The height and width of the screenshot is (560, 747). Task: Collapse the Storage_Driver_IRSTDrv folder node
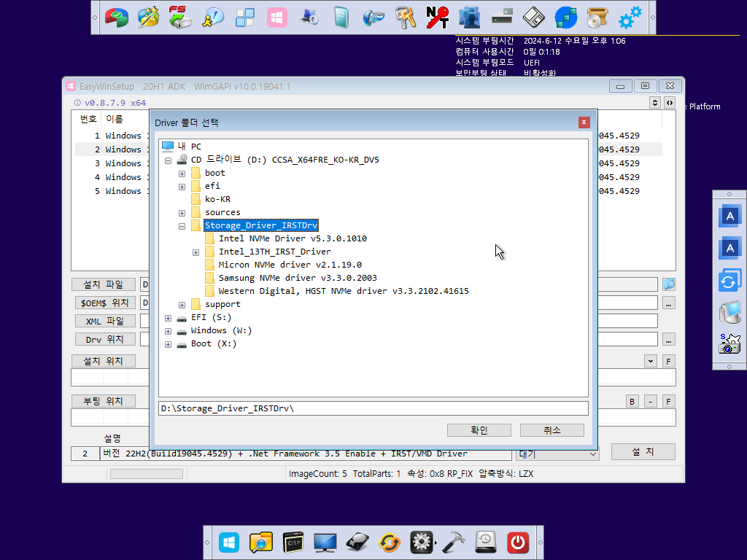[x=182, y=226]
